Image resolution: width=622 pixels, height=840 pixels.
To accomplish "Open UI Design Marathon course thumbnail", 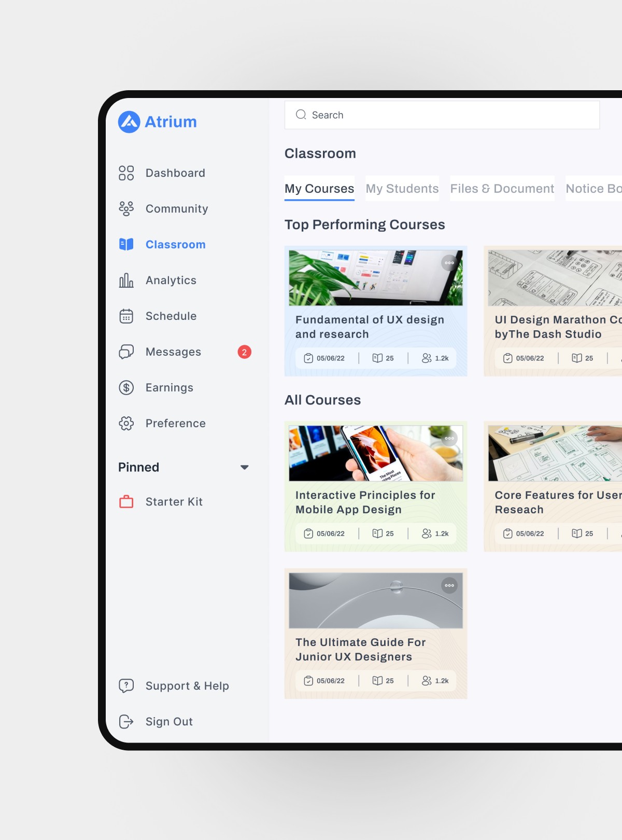I will [x=555, y=278].
